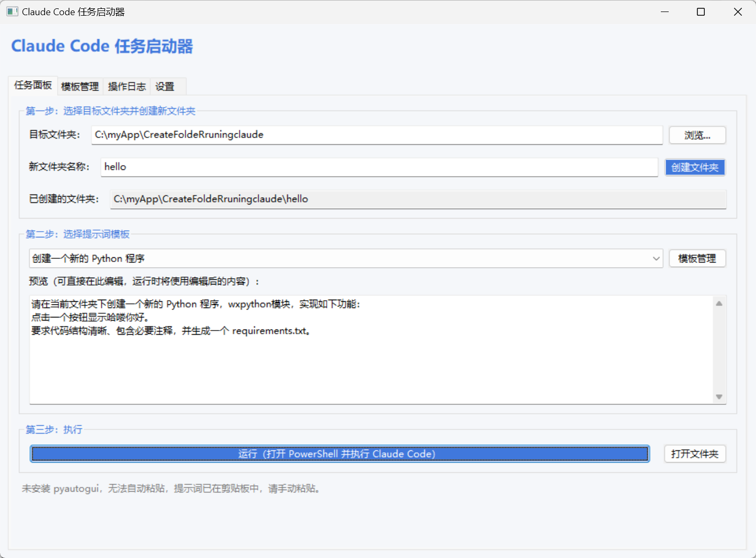Click the 打开文件夹 button

tap(695, 454)
